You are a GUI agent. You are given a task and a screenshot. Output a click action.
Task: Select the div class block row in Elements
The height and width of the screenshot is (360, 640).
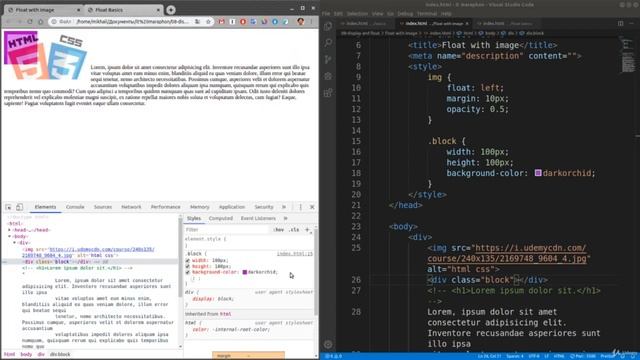click(x=90, y=262)
